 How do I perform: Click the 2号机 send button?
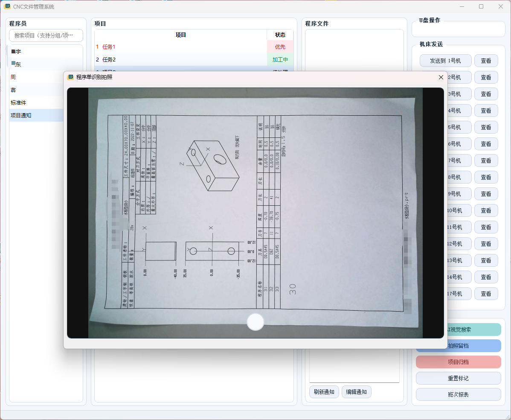pos(459,77)
